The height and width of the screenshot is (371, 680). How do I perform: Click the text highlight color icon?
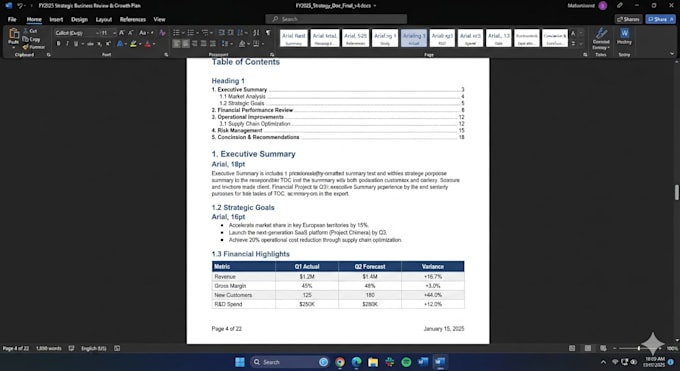133,44
